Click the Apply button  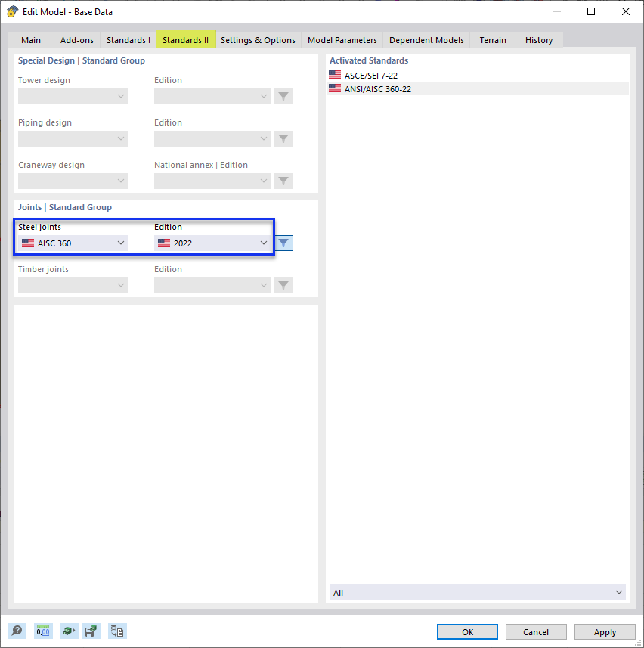605,631
